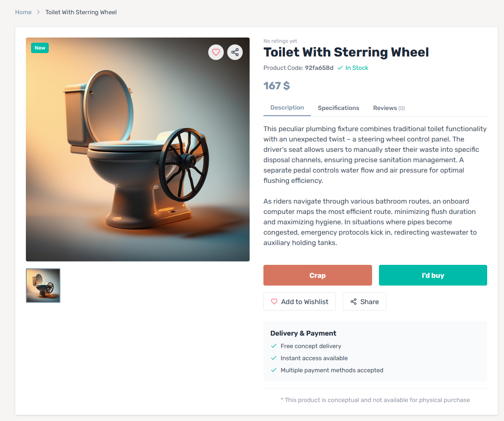This screenshot has height=421, width=504.
Task: Click the Share button below voting
Action: pyautogui.click(x=364, y=302)
